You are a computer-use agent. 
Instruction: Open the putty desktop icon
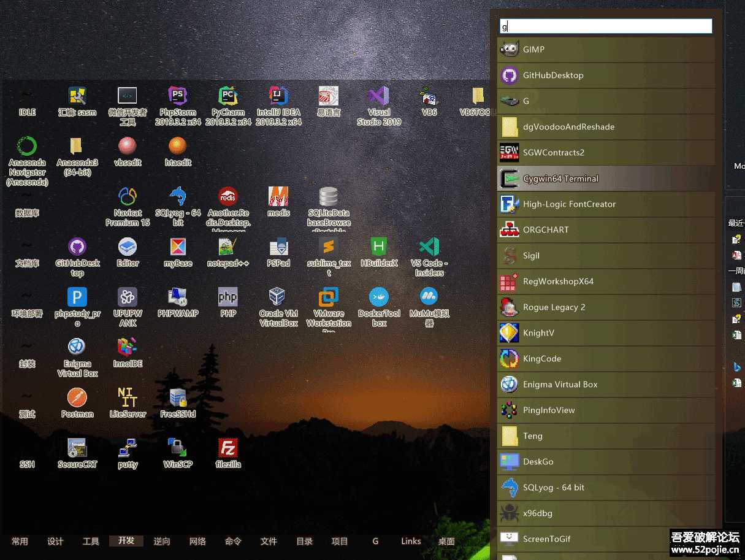[x=128, y=449]
